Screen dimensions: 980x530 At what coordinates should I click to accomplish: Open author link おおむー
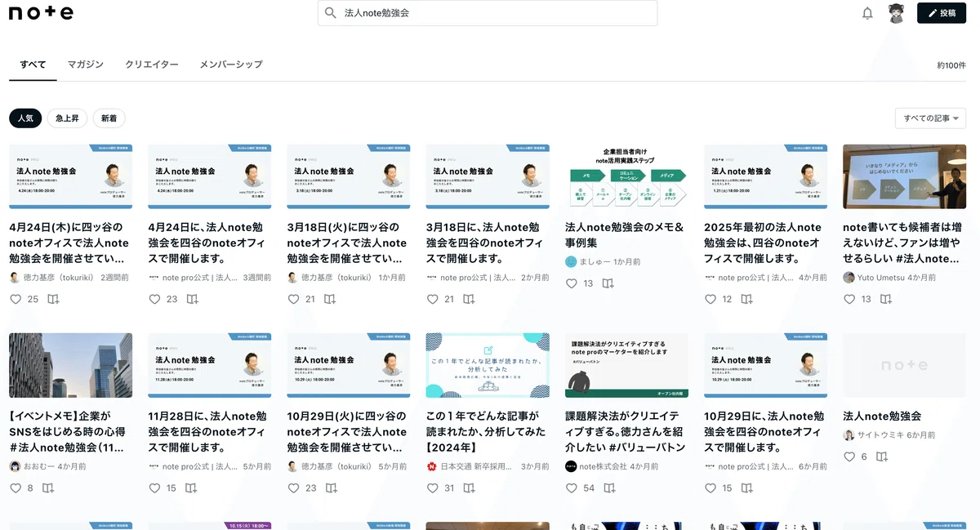coord(38,466)
